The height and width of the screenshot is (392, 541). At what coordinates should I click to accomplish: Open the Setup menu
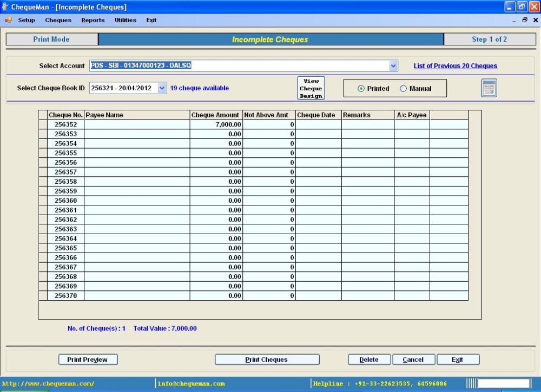(x=26, y=20)
